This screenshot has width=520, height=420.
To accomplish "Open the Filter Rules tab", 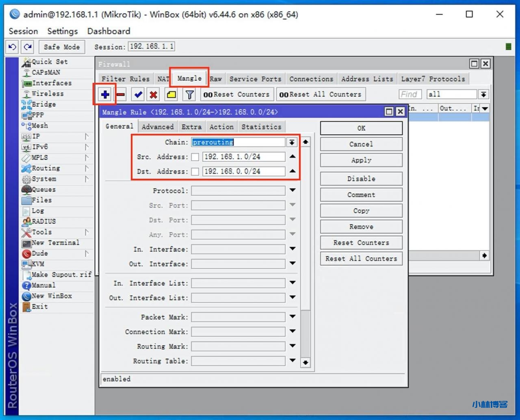I will (125, 79).
